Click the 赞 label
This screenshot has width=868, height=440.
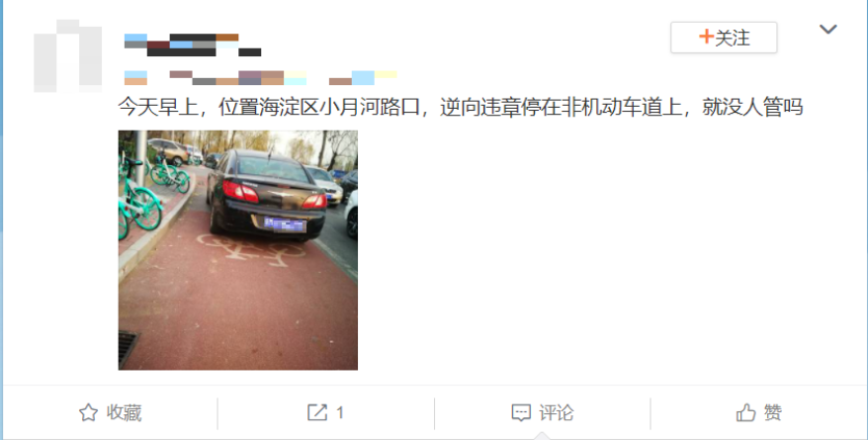(x=773, y=412)
